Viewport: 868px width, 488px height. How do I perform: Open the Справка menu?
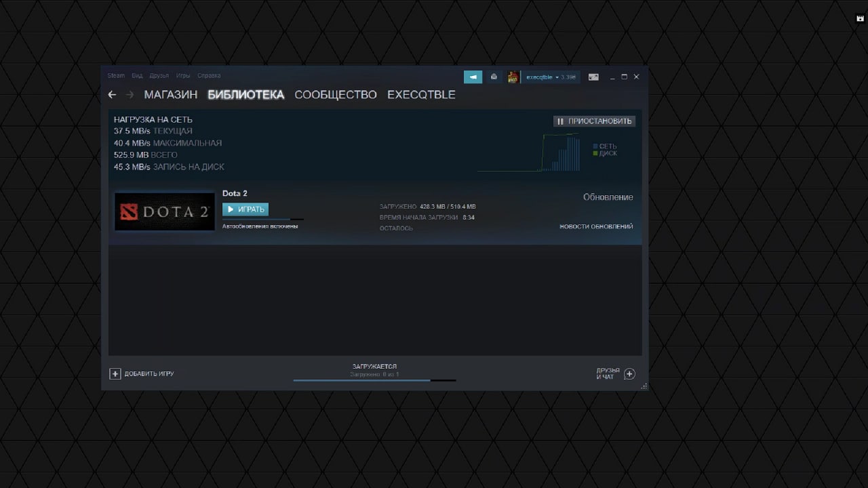click(209, 76)
